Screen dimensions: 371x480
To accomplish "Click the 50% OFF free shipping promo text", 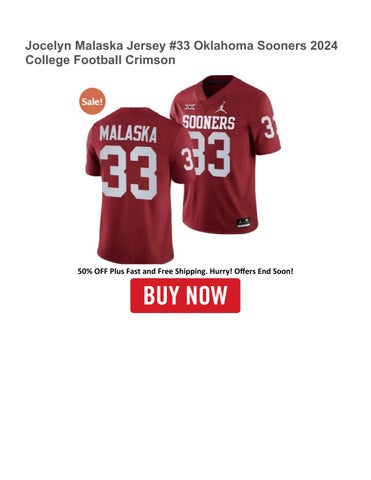I will click(185, 271).
